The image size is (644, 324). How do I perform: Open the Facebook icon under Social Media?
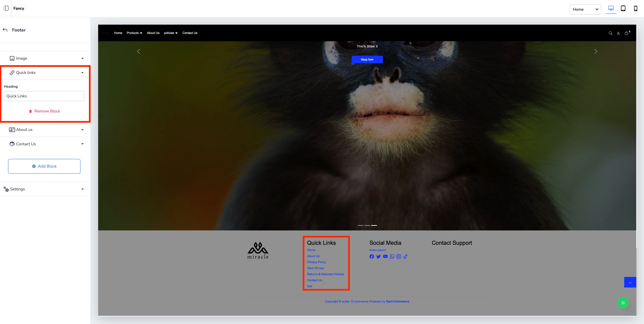(372, 257)
